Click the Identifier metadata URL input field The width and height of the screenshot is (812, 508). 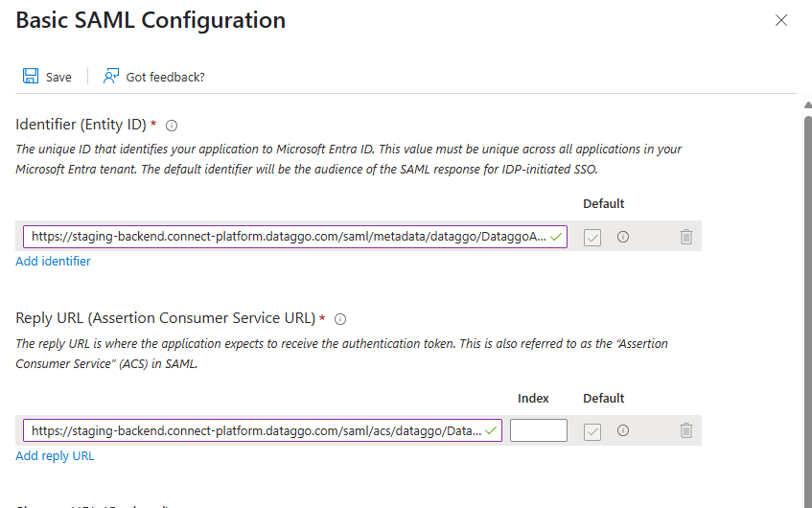295,237
